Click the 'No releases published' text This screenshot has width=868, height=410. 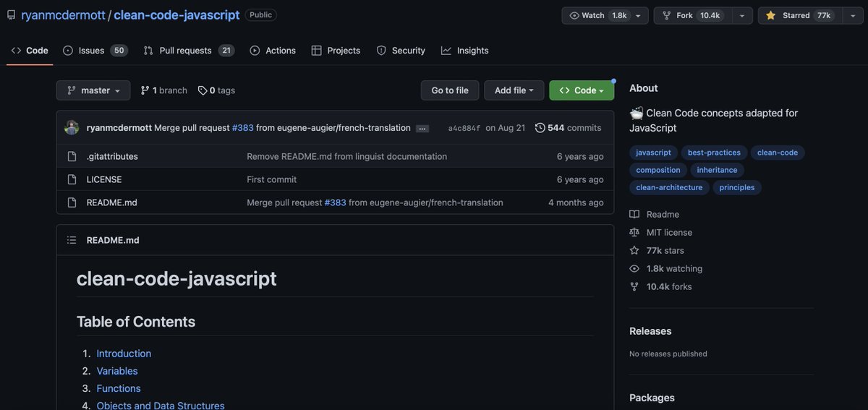(668, 354)
